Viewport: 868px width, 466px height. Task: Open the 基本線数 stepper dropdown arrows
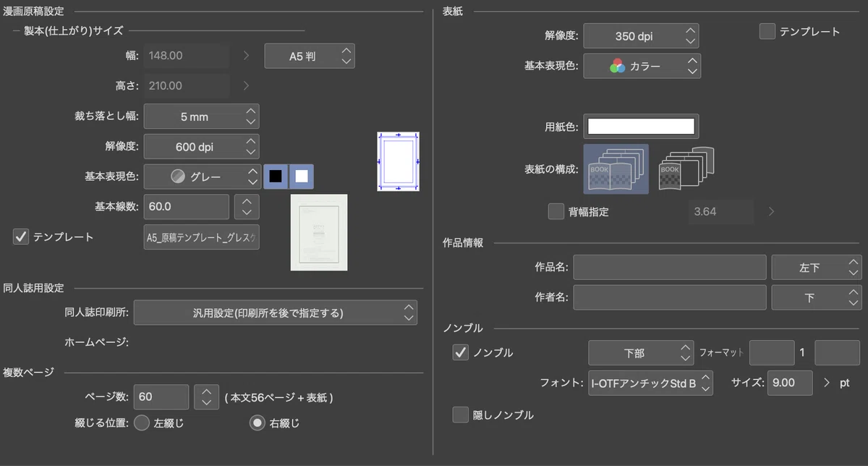(x=247, y=206)
